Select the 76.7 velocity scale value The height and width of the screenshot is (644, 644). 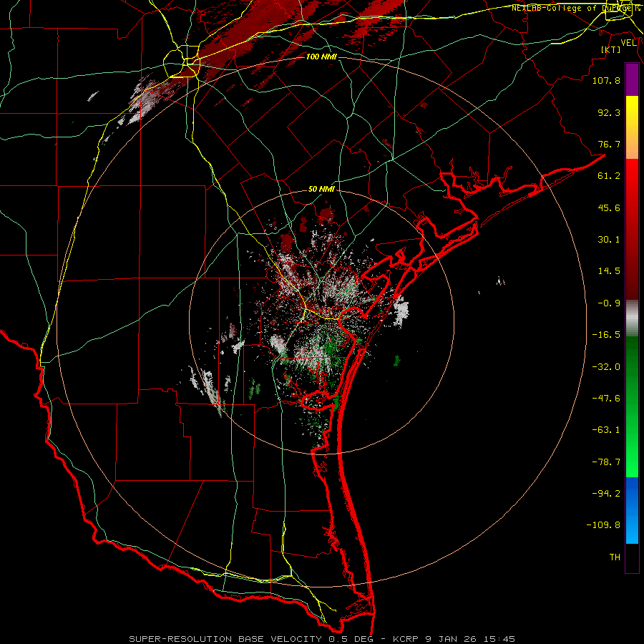click(x=609, y=144)
